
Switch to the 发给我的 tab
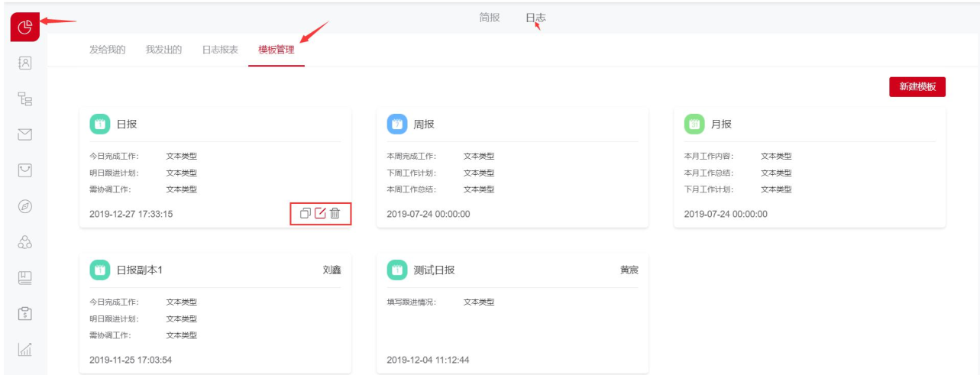tap(107, 50)
